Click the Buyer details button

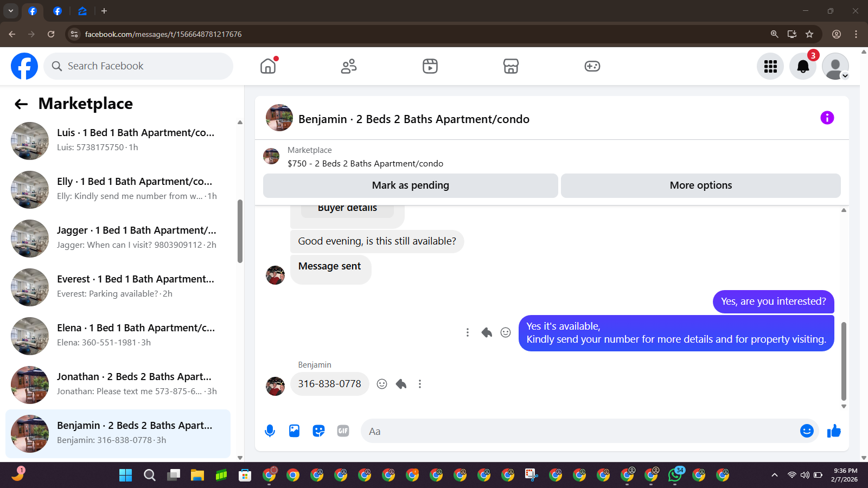point(347,209)
